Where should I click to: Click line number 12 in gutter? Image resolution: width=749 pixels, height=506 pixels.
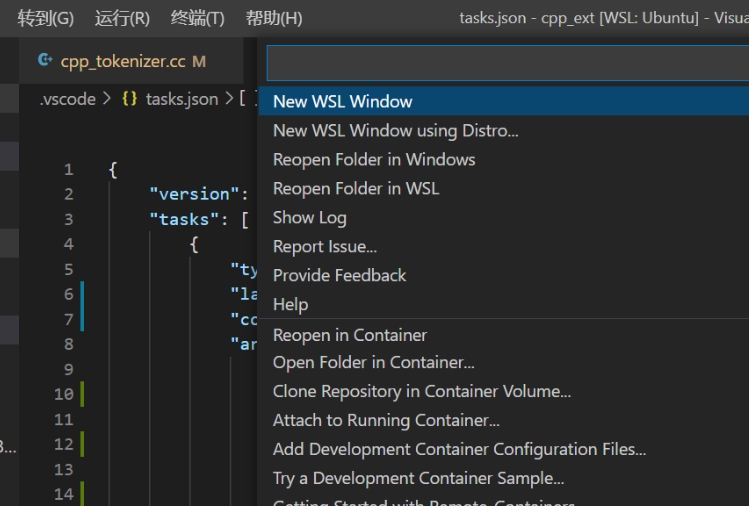(64, 444)
